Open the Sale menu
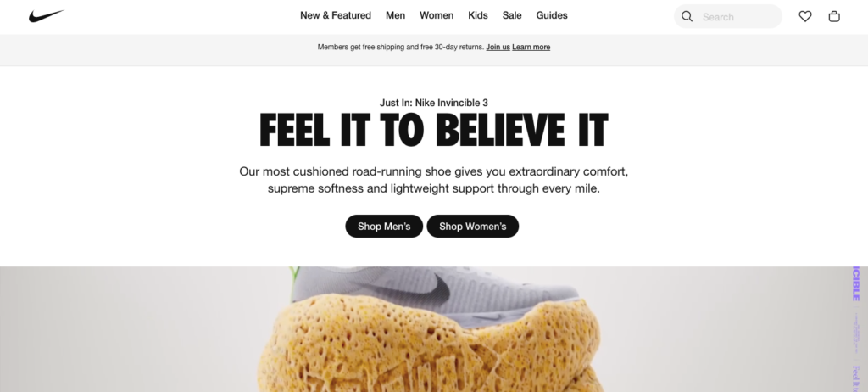The height and width of the screenshot is (392, 868). [x=512, y=15]
